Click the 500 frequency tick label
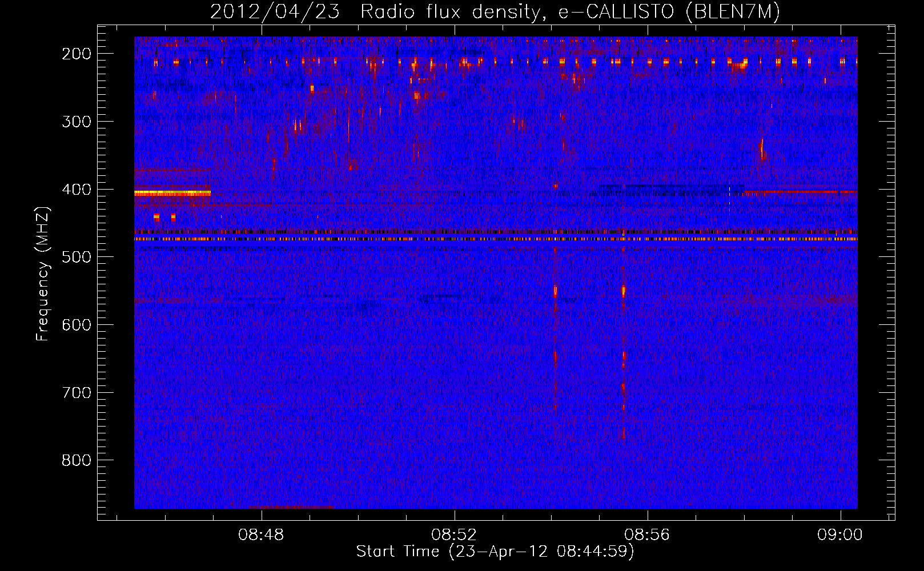924x571 pixels. click(77, 257)
